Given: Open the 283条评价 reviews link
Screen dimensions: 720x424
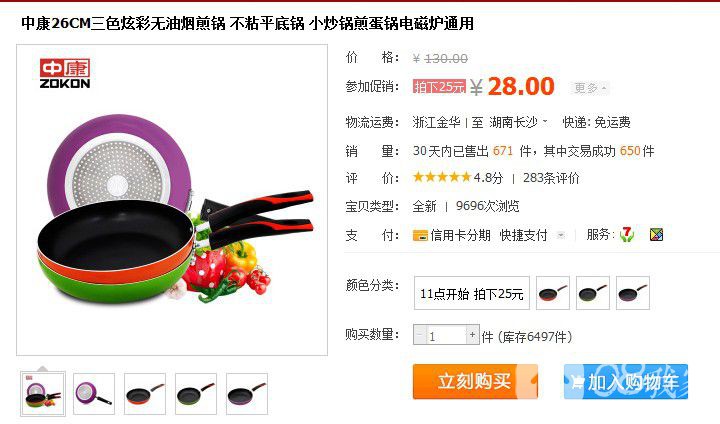Looking at the screenshot, I should [x=551, y=178].
